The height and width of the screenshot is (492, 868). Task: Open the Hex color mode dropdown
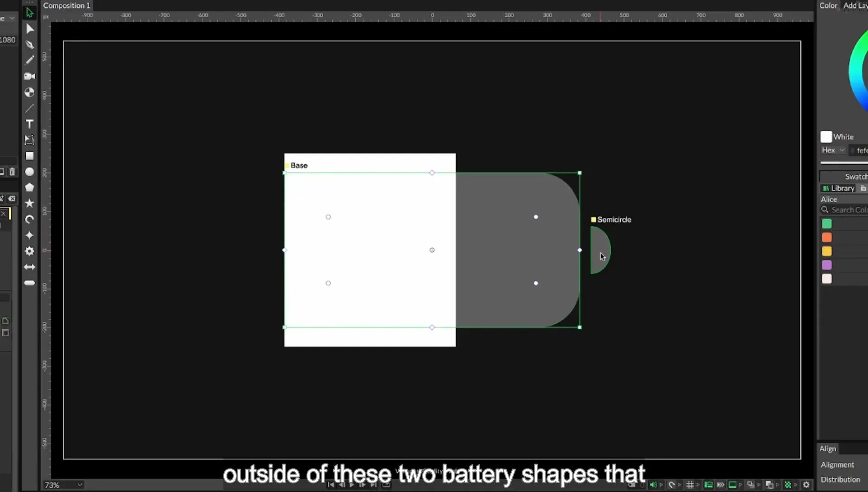833,150
